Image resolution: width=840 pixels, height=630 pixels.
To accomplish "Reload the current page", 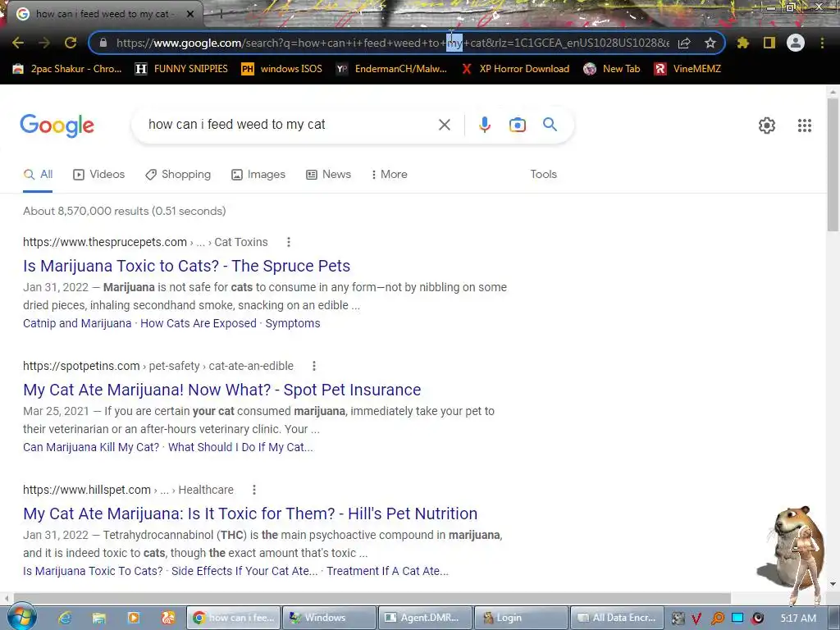I will point(71,43).
